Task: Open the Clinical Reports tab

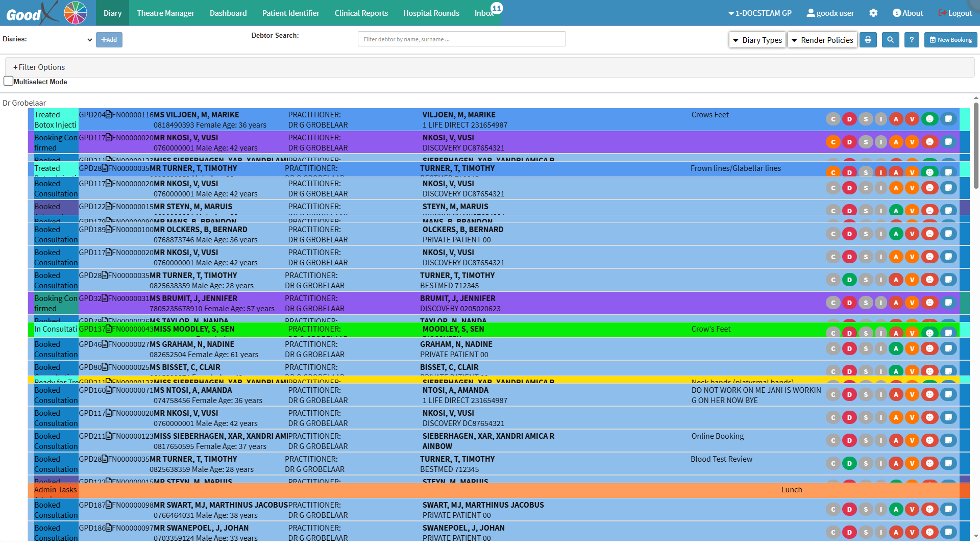Action: [x=361, y=13]
